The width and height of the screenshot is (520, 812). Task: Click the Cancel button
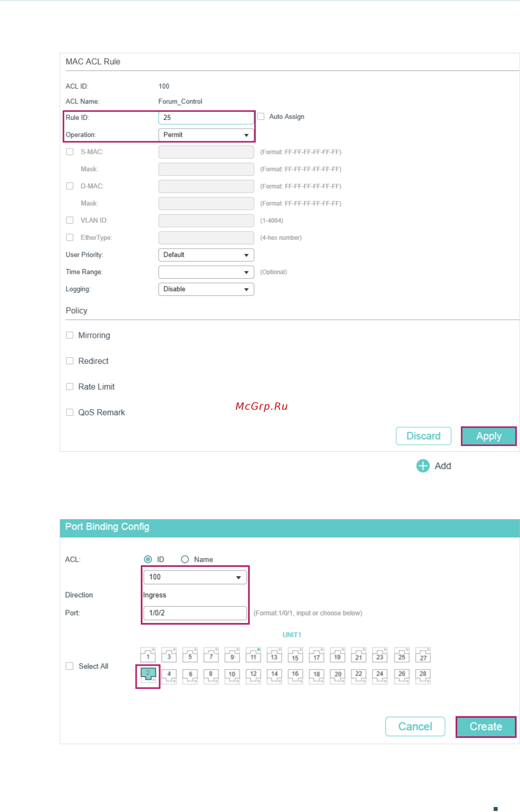[x=415, y=727]
